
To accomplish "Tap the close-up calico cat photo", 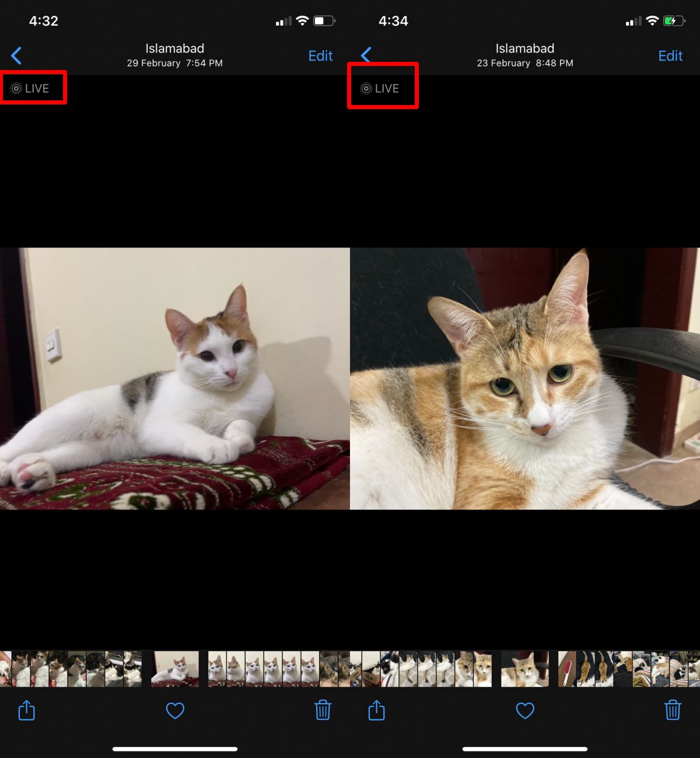I will pyautogui.click(x=525, y=379).
